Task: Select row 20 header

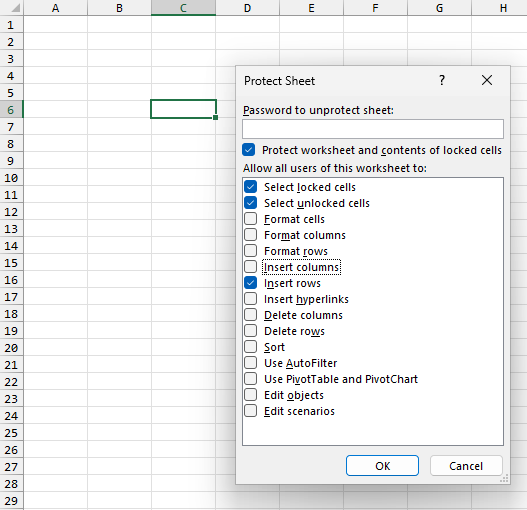Action: (x=11, y=348)
